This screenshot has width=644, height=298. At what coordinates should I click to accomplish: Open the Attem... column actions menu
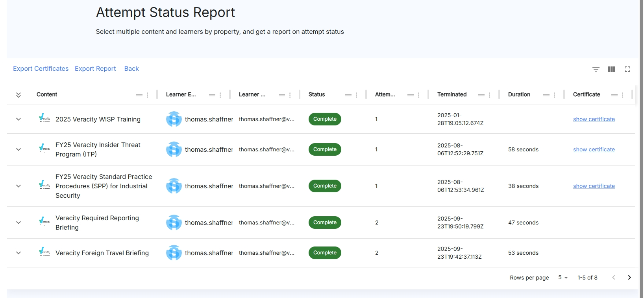click(419, 95)
